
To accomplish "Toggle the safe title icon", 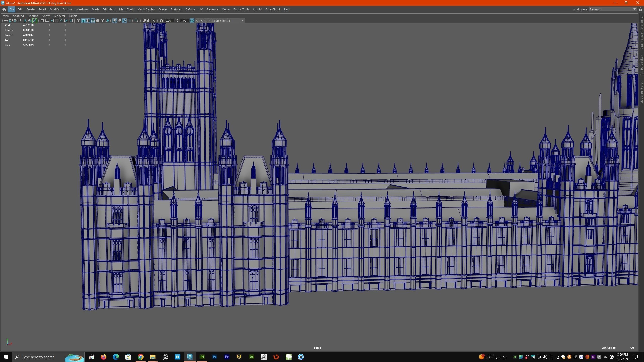I will click(x=71, y=21).
